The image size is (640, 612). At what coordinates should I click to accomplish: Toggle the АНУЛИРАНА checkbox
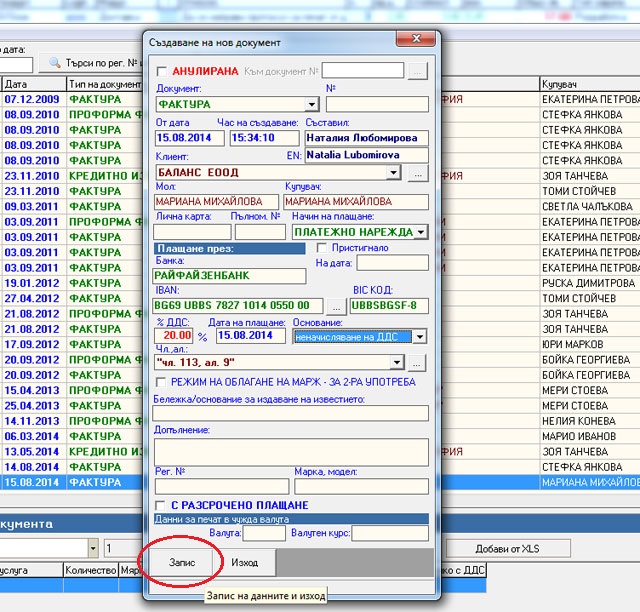(x=161, y=72)
